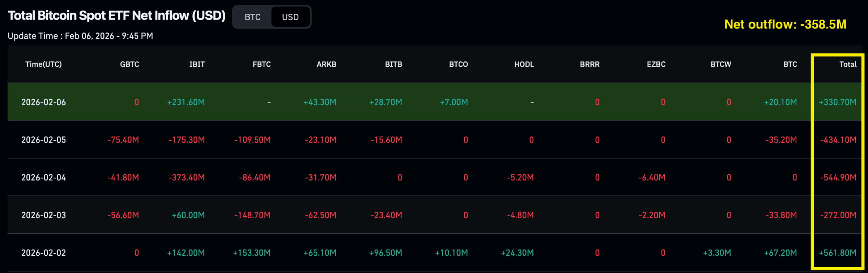Select the USD unit toggle

(290, 17)
